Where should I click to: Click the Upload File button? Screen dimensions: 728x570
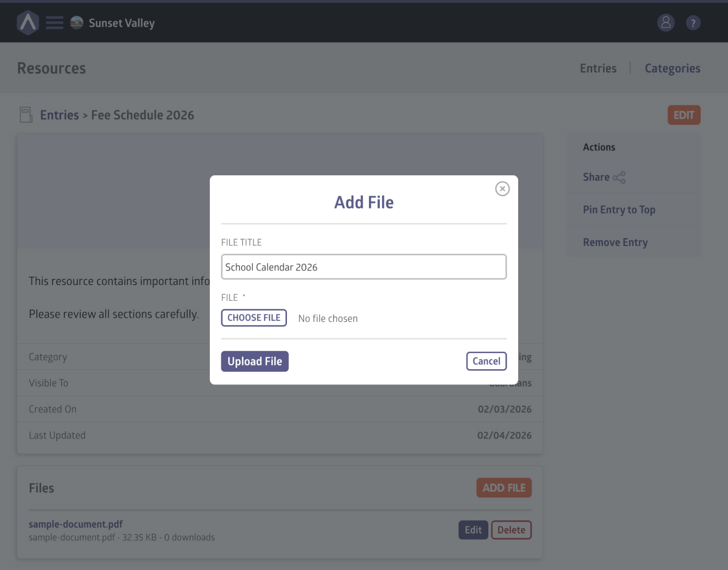[255, 361]
